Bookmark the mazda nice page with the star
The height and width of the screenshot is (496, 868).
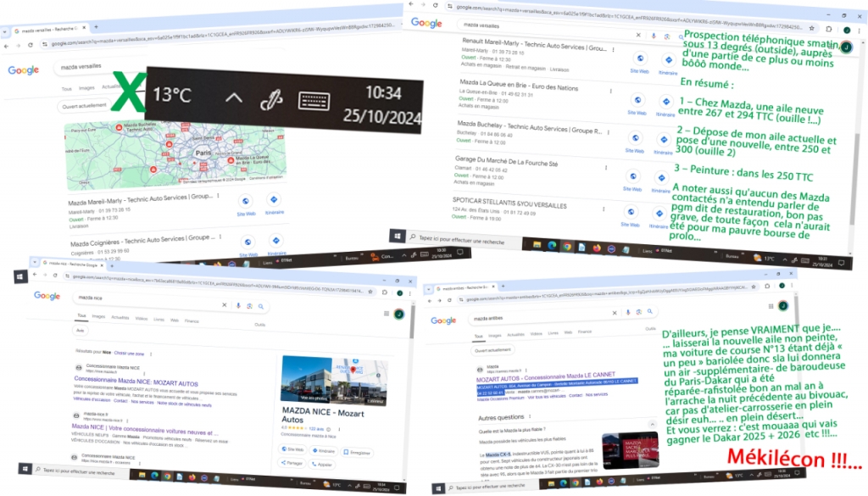371,291
